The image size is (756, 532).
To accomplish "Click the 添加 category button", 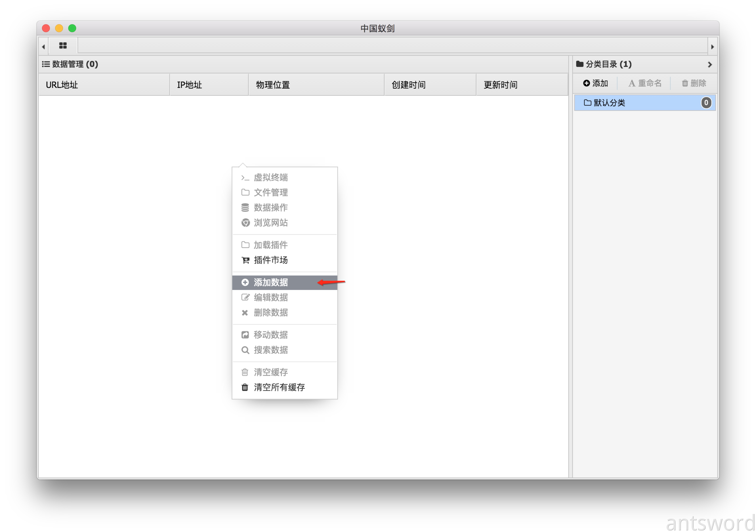I will pos(595,83).
